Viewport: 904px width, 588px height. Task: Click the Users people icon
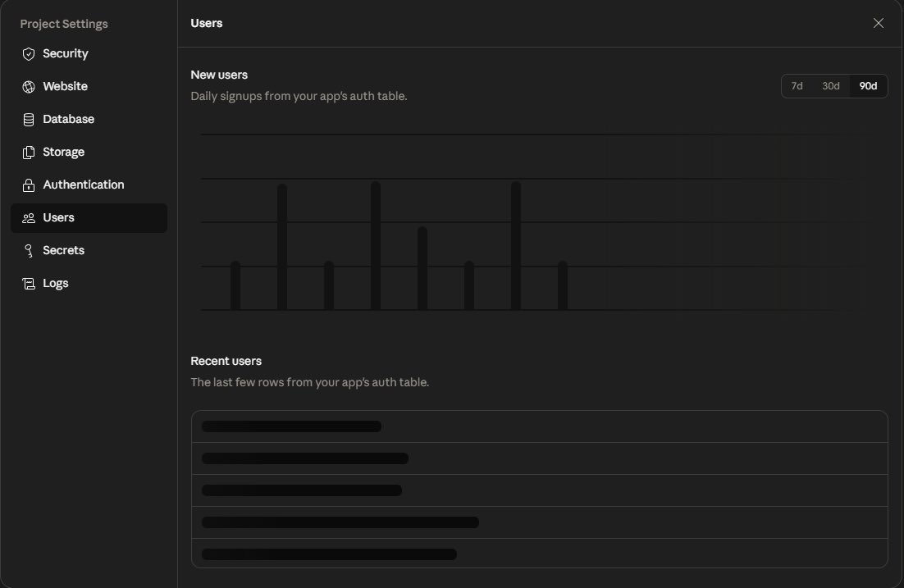click(x=29, y=218)
